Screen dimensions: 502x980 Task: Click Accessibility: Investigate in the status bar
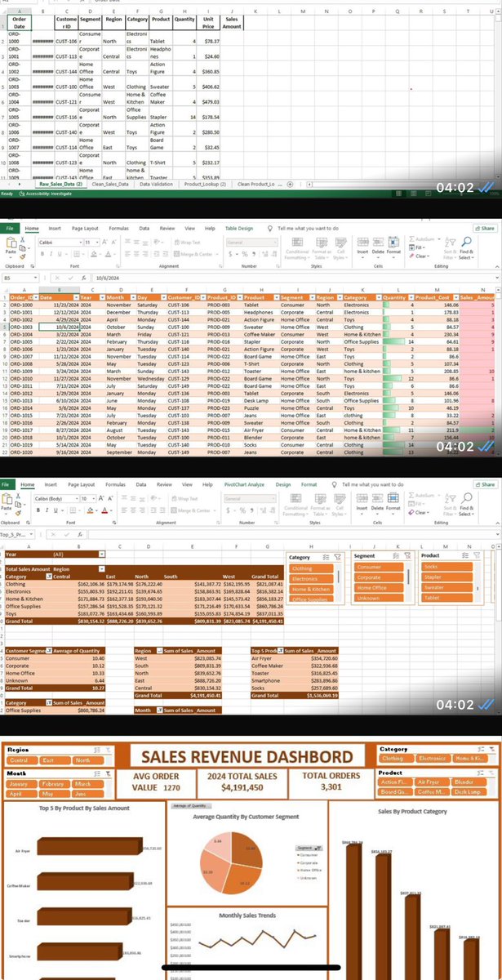[x=47, y=194]
